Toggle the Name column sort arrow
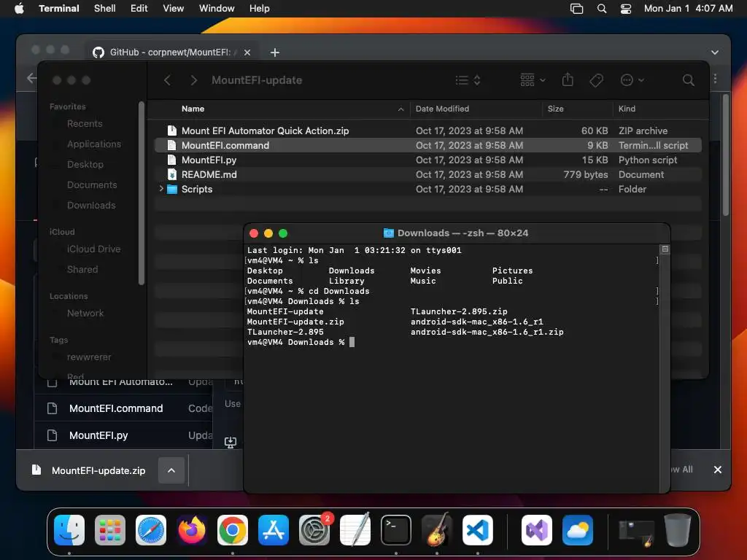This screenshot has height=560, width=747. (400, 109)
